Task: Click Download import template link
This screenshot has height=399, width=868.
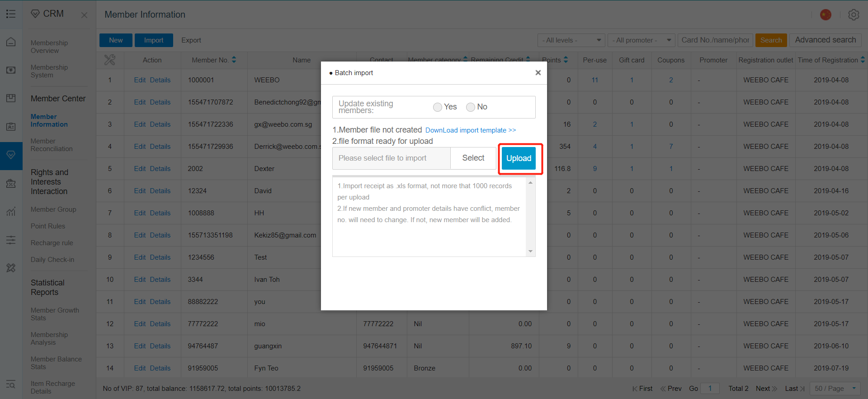Action: tap(471, 130)
